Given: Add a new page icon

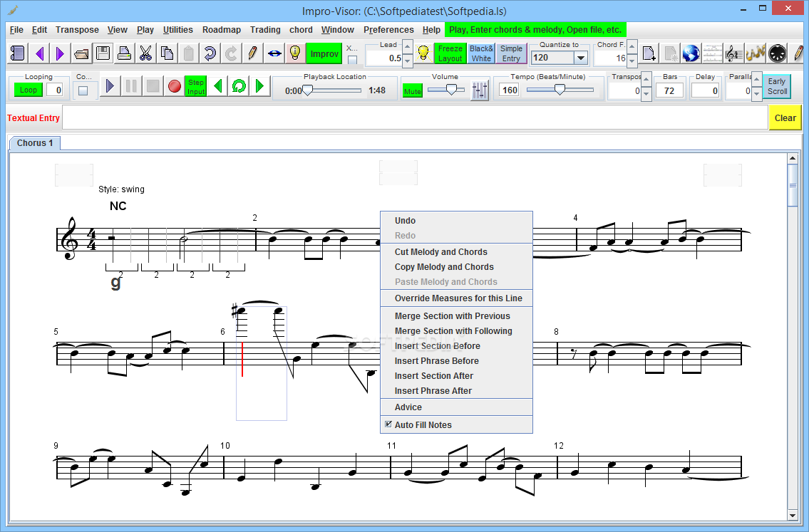Looking at the screenshot, I should coord(649,53).
